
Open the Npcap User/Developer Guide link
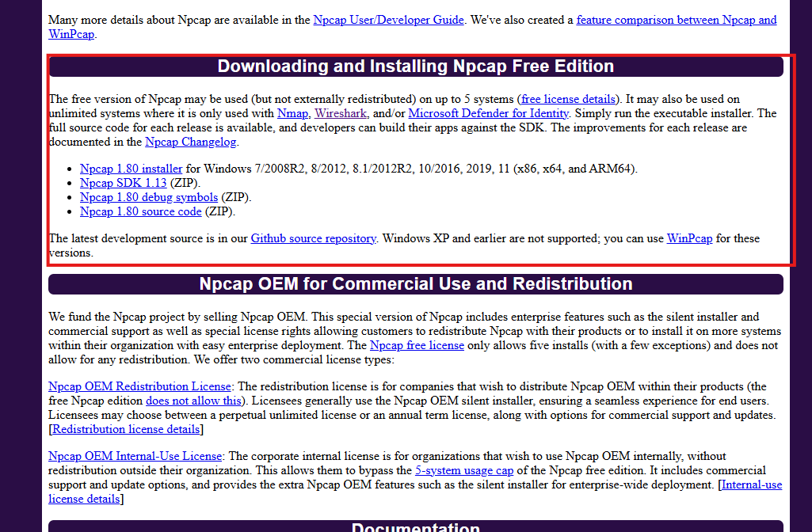click(x=388, y=20)
